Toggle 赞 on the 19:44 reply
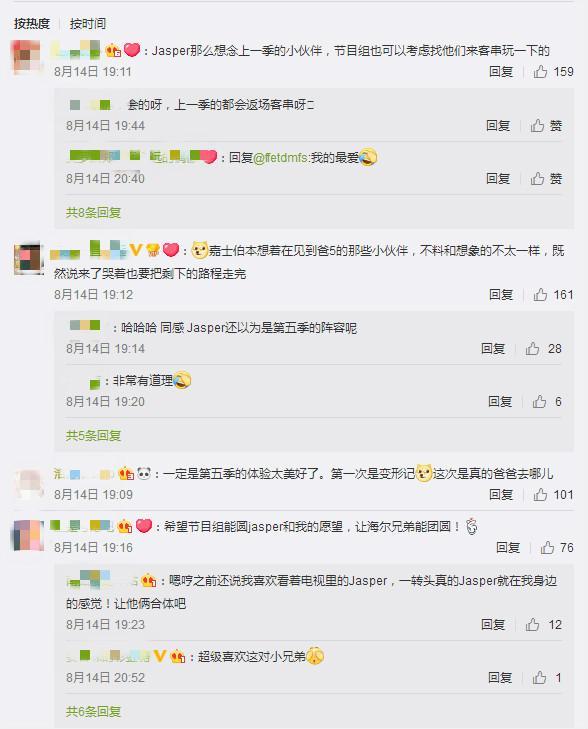588x729 pixels. coord(546,126)
